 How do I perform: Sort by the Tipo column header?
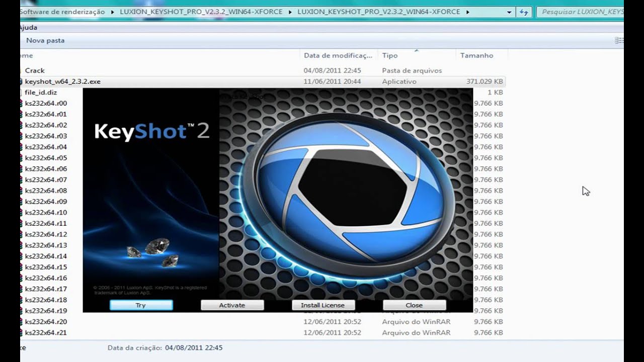[x=390, y=55]
